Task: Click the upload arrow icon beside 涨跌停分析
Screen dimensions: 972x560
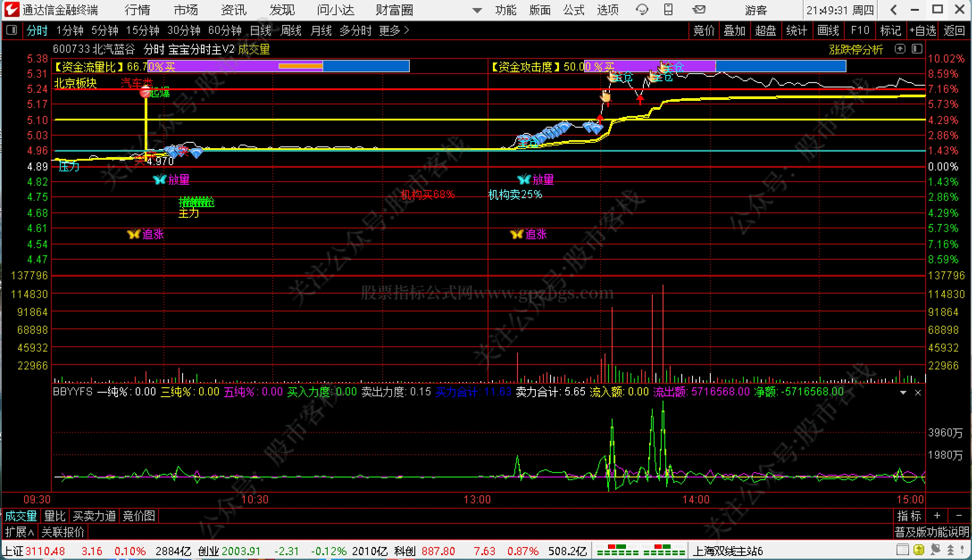Action: (x=900, y=49)
